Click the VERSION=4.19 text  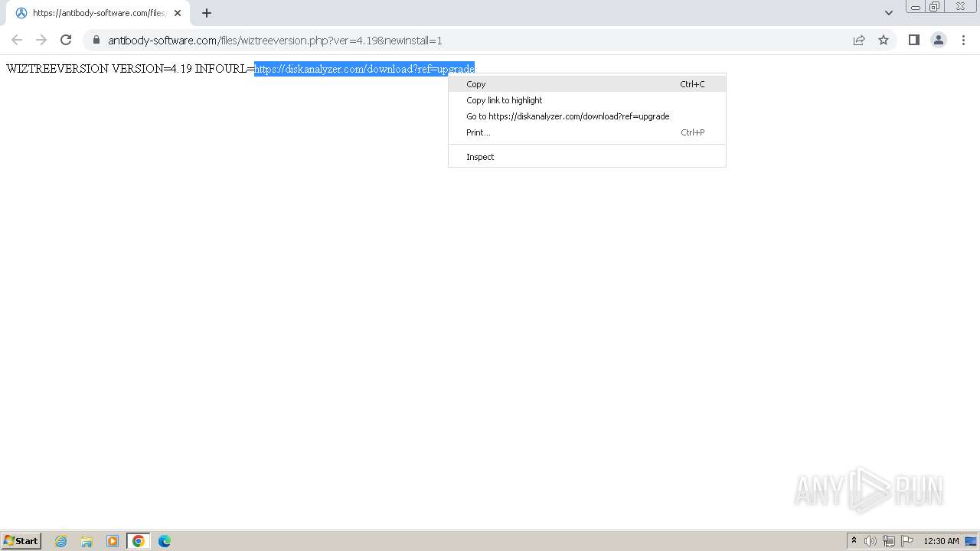pos(152,69)
